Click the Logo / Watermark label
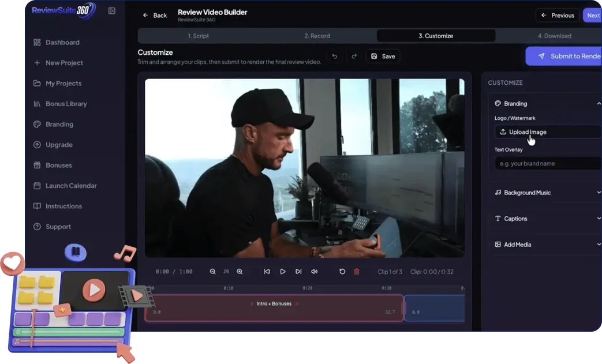Screen dimensions: 602x364 pos(515,118)
